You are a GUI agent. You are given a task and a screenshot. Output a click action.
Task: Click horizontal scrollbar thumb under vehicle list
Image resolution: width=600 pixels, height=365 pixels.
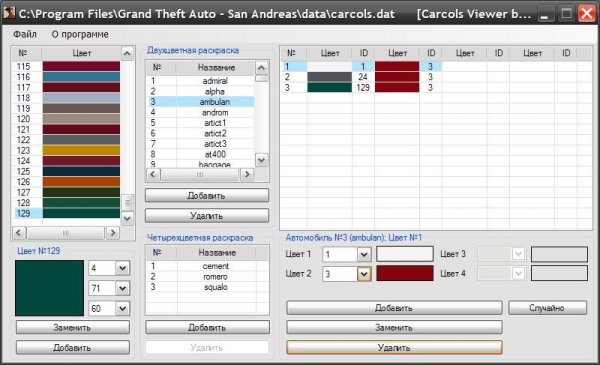click(x=200, y=174)
